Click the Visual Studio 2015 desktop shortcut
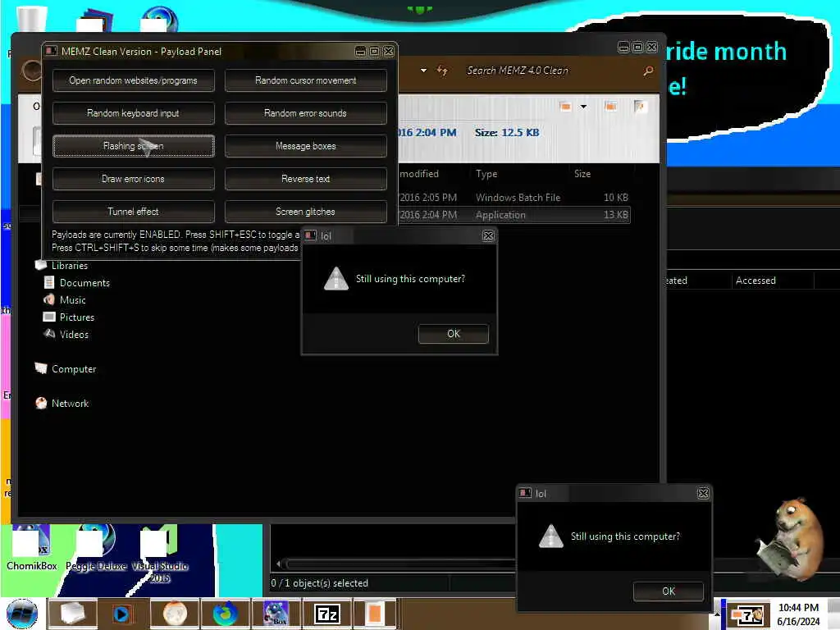The height and width of the screenshot is (630, 840). click(160, 555)
